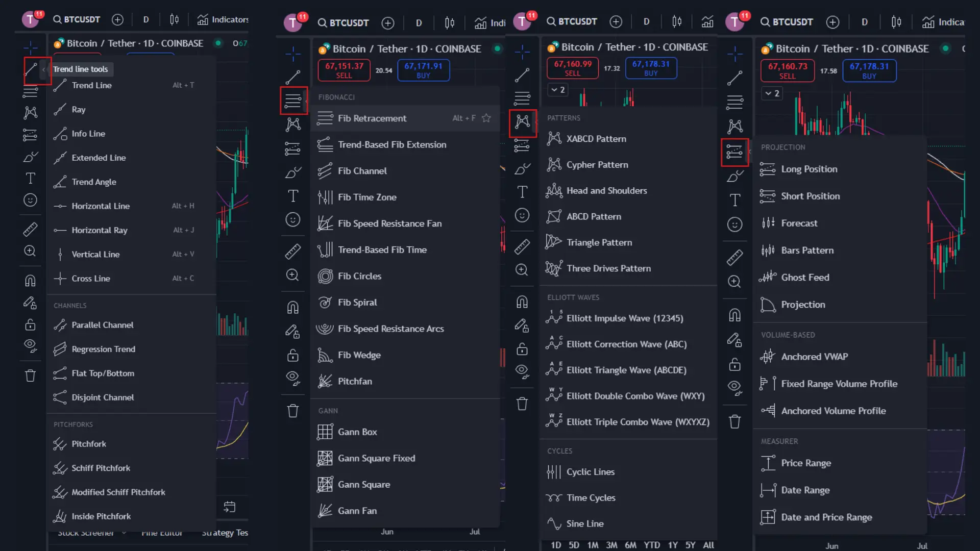Favorite Fib Retracement with its star
Viewport: 980px width, 551px height.
coord(486,118)
